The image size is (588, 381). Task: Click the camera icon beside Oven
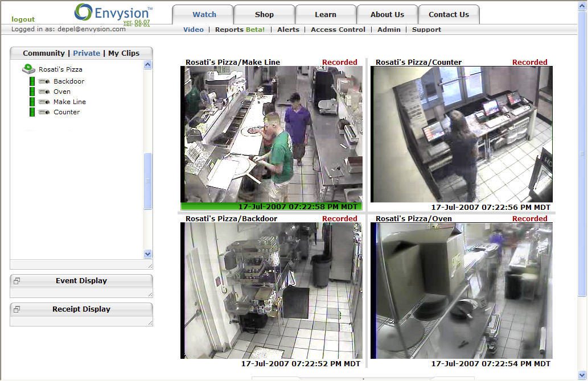[44, 92]
